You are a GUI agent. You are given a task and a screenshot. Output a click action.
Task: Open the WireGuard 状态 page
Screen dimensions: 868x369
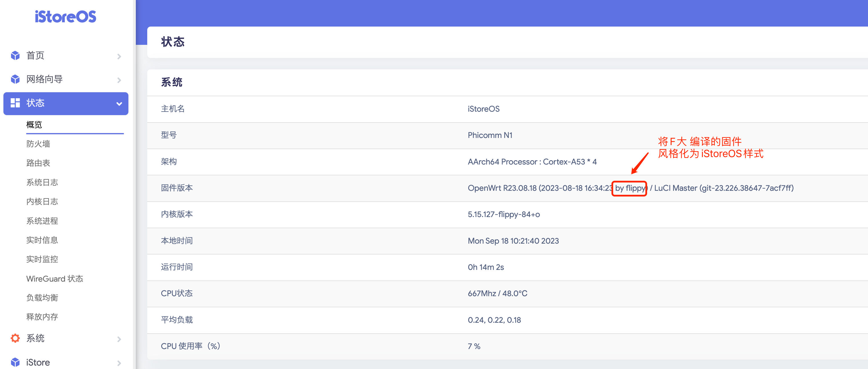[54, 278]
